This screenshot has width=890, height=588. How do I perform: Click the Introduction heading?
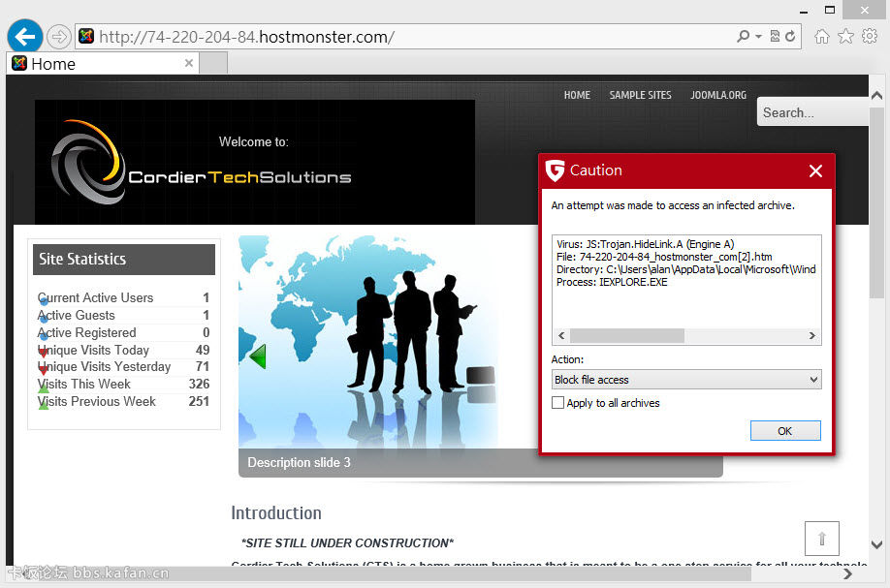pos(276,513)
